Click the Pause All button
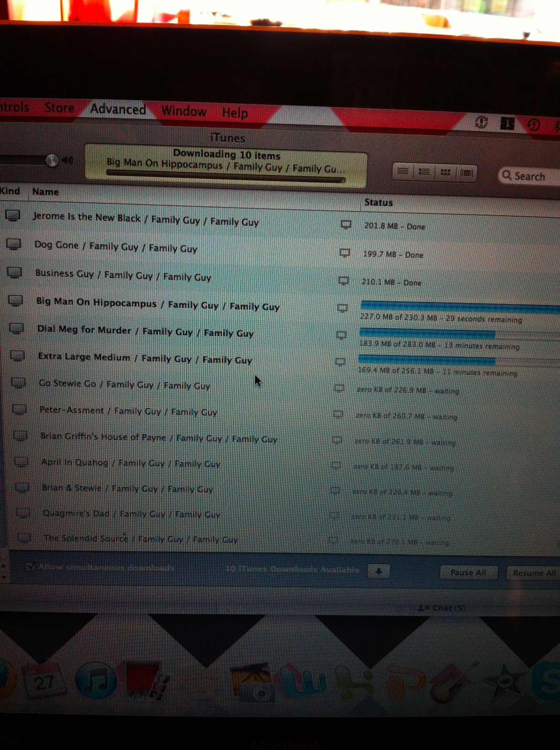Viewport: 560px width, 750px height. (x=468, y=572)
